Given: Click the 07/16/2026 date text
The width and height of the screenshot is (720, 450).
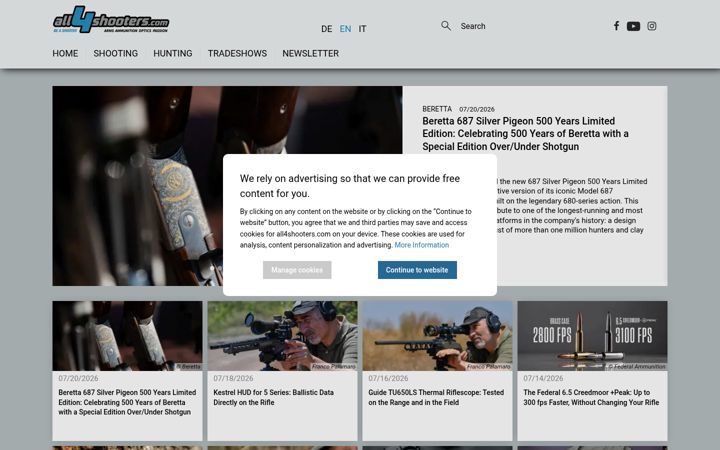Looking at the screenshot, I should [388, 378].
